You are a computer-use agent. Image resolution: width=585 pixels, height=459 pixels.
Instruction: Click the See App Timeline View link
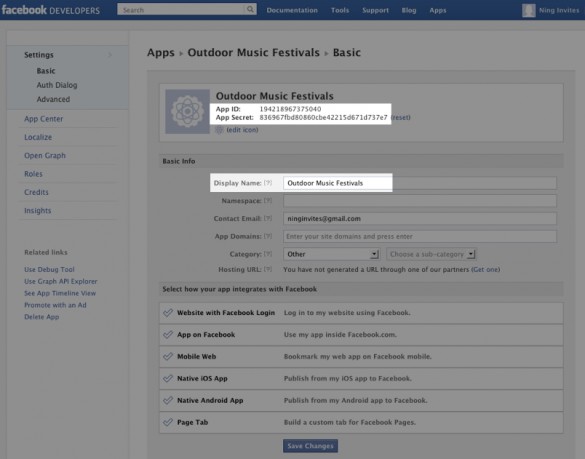[60, 293]
